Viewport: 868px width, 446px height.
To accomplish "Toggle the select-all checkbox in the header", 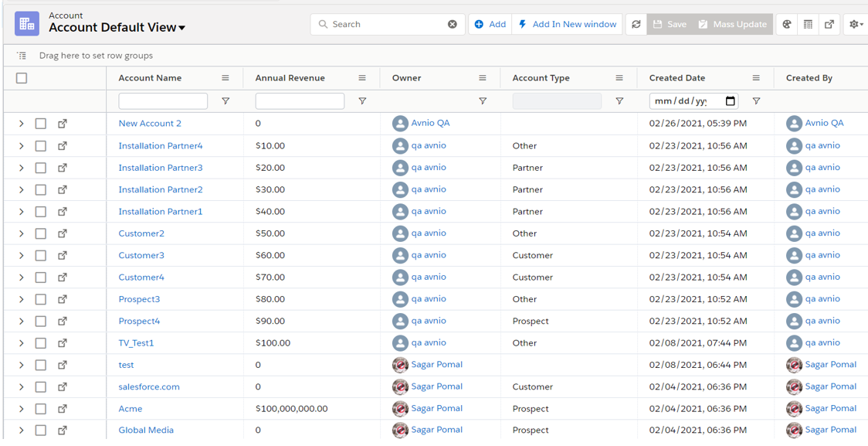I will pyautogui.click(x=22, y=78).
